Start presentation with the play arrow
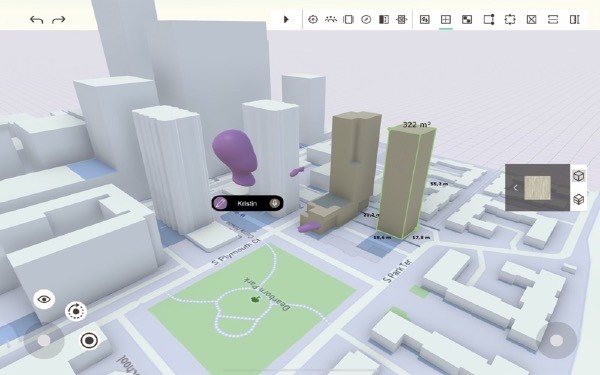The width and height of the screenshot is (600, 375). click(286, 19)
